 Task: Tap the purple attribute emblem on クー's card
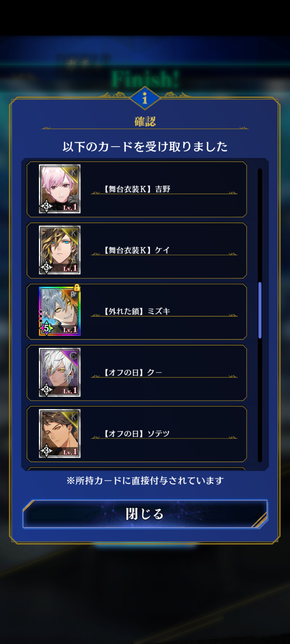(73, 356)
